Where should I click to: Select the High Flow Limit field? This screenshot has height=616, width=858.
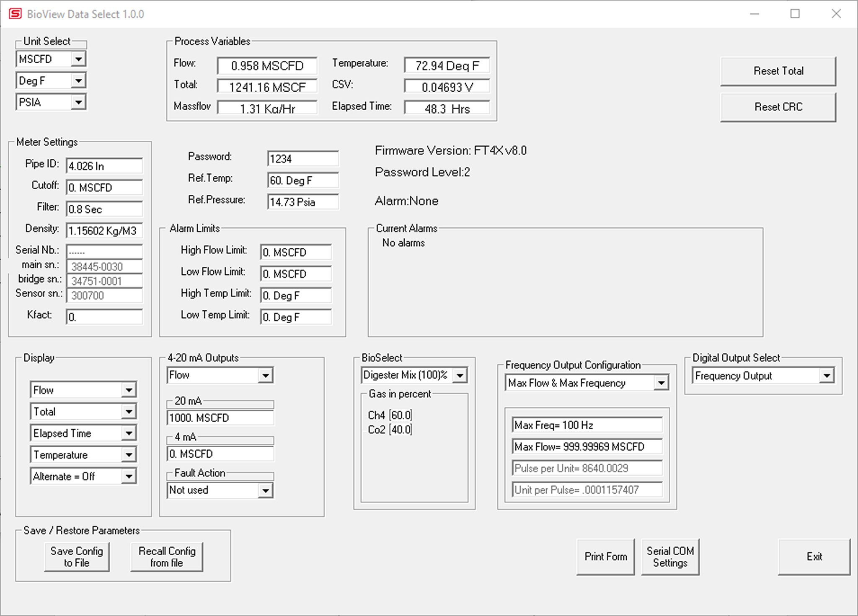pos(295,252)
